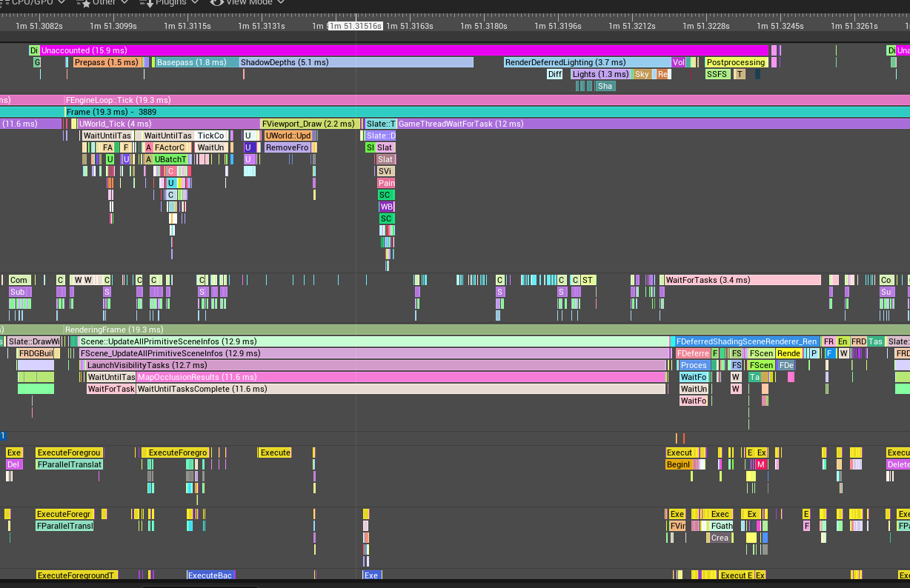Screen dimensions: 910x588
Task: Click the eye icon for View Mode
Action: point(216,2)
